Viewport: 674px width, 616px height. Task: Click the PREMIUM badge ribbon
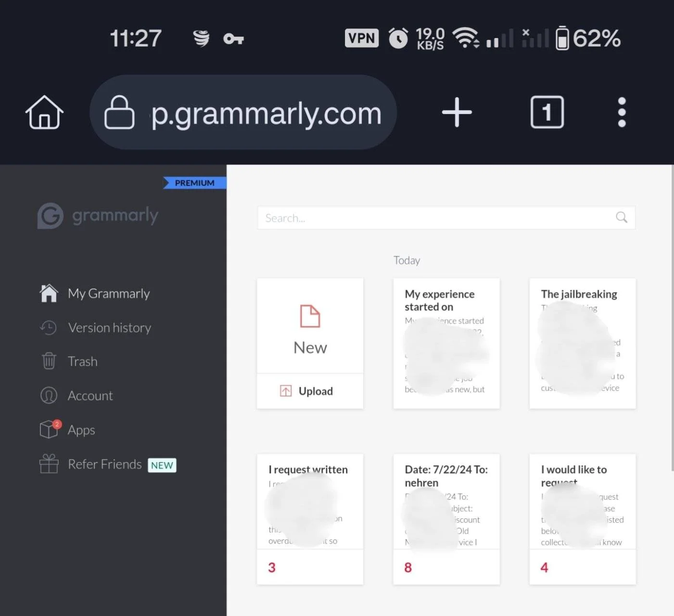pyautogui.click(x=194, y=183)
